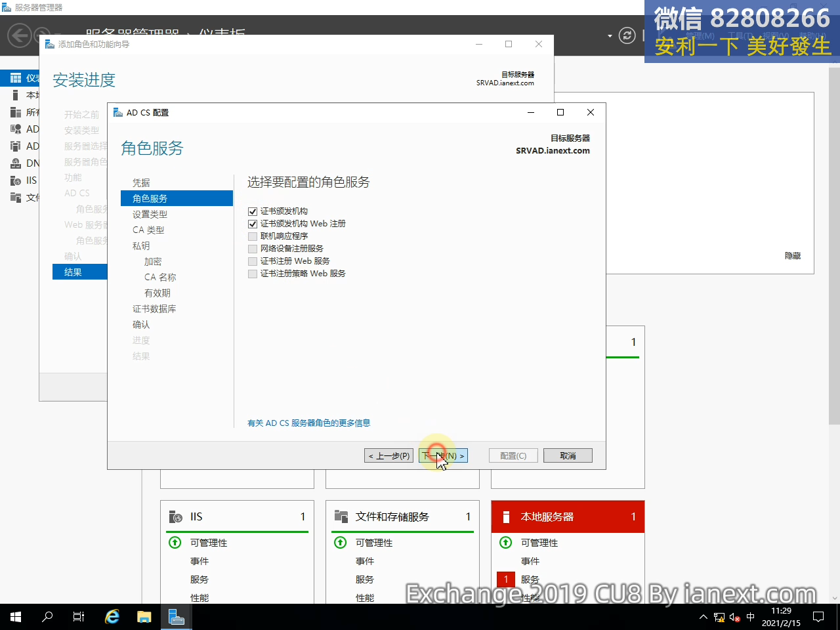The image size is (840, 630).
Task: Open 性能 in the IIS tile
Action: 199,598
